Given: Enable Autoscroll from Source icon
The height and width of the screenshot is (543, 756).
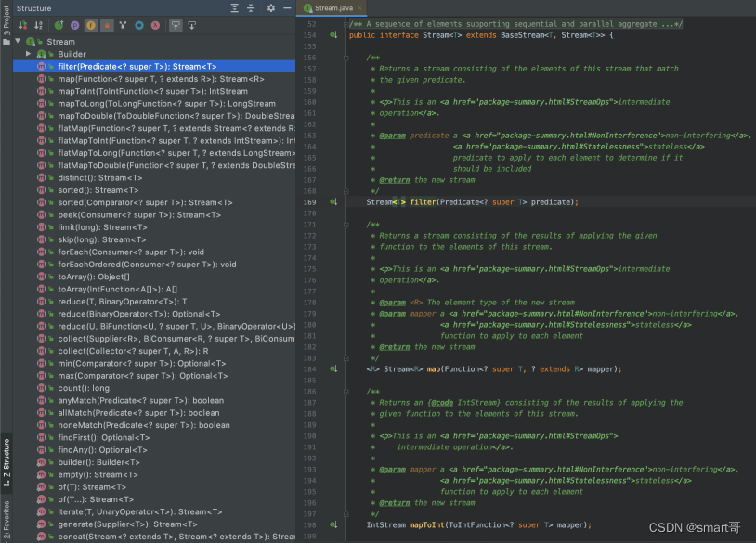Looking at the screenshot, I should pyautogui.click(x=192, y=26).
